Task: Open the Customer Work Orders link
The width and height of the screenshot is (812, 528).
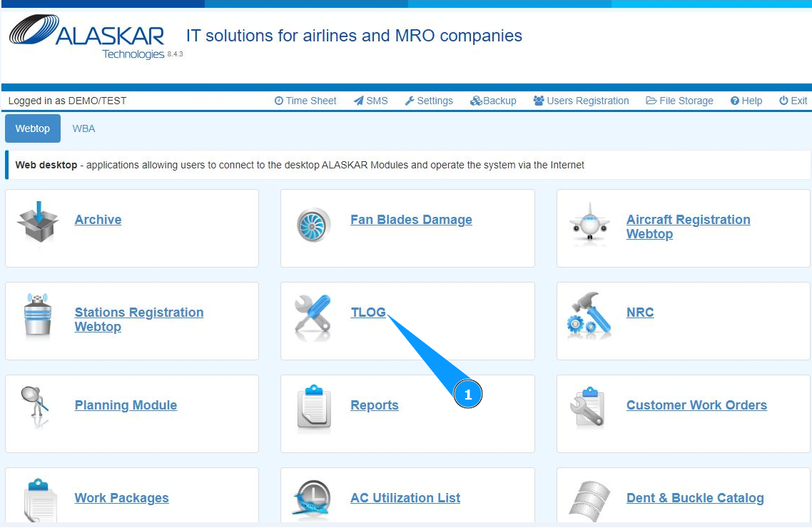Action: pyautogui.click(x=696, y=405)
